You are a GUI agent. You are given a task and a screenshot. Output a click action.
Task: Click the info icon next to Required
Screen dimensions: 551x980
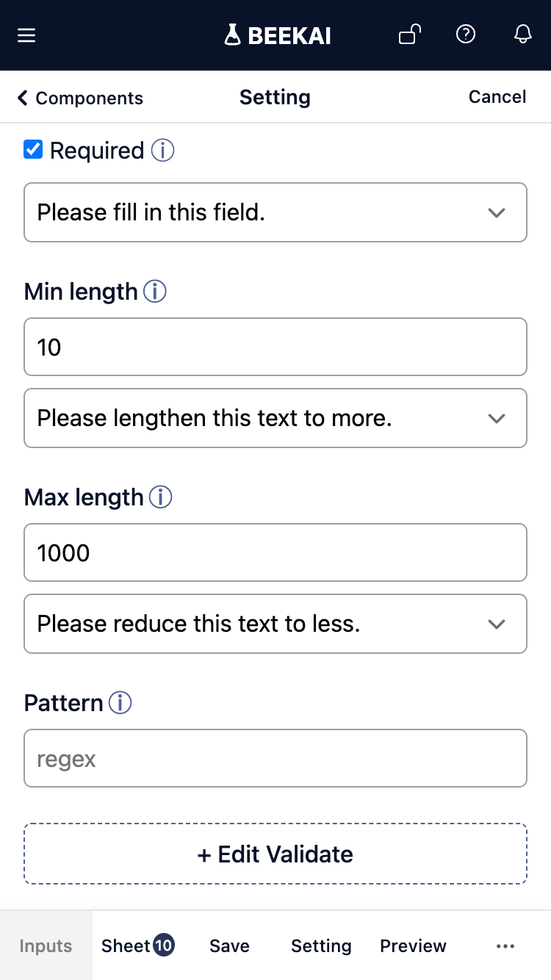pos(162,151)
